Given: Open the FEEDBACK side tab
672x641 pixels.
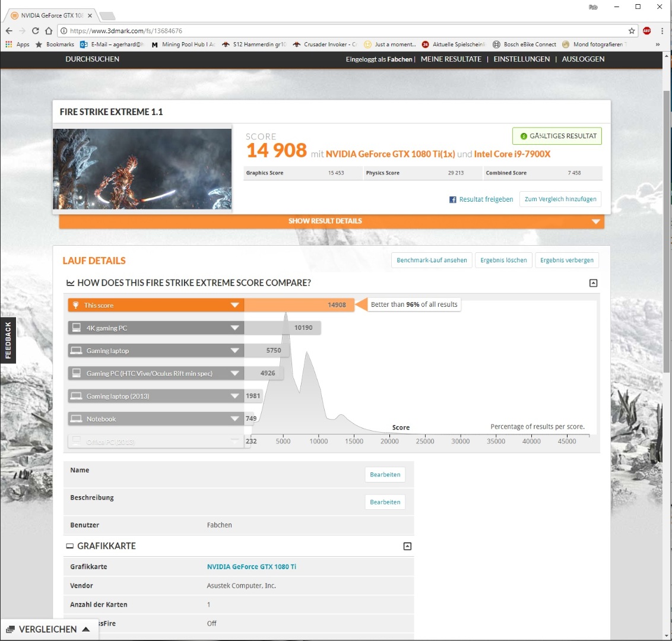Looking at the screenshot, I should coord(8,340).
